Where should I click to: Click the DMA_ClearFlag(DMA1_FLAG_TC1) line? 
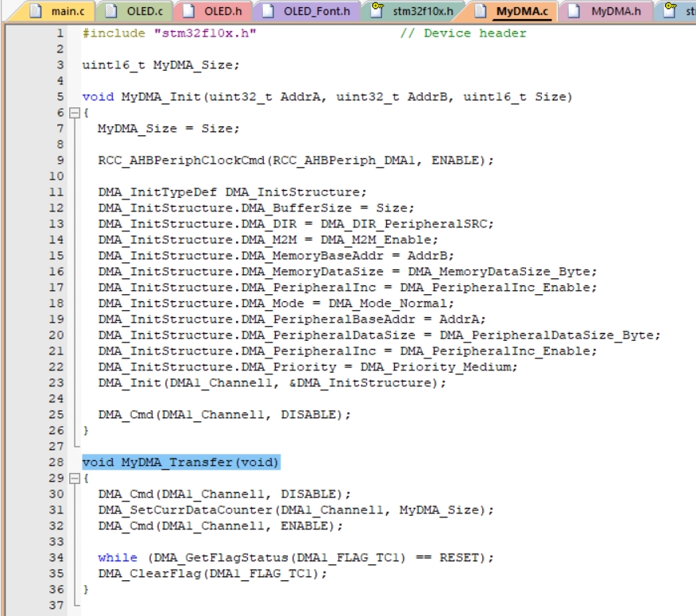(x=212, y=574)
